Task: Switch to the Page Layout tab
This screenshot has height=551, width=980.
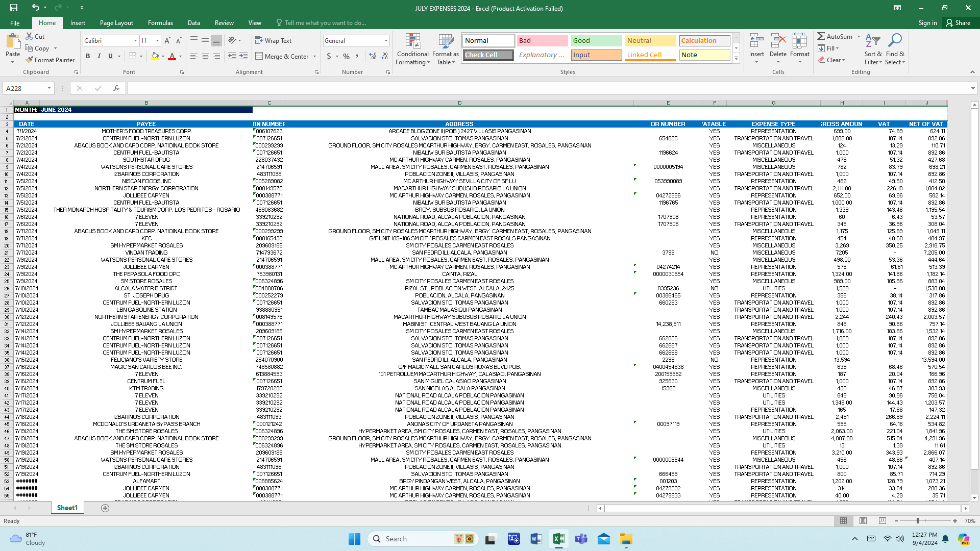Action: tap(116, 23)
